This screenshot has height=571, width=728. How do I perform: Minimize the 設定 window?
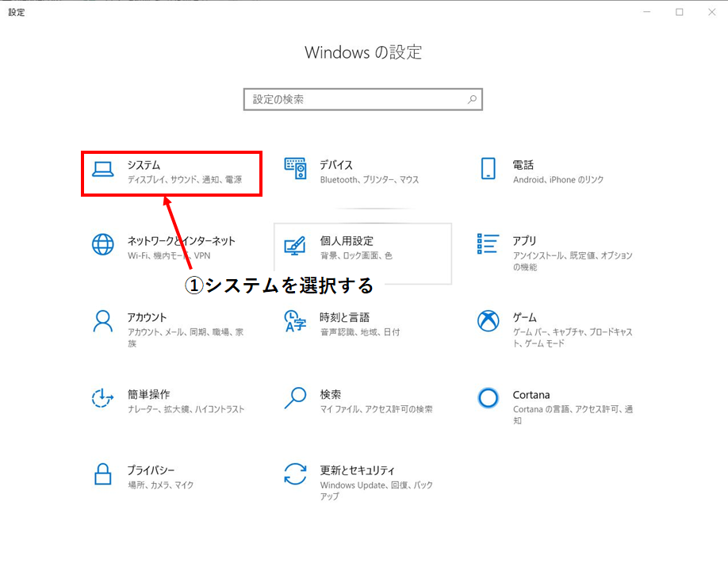click(x=647, y=12)
